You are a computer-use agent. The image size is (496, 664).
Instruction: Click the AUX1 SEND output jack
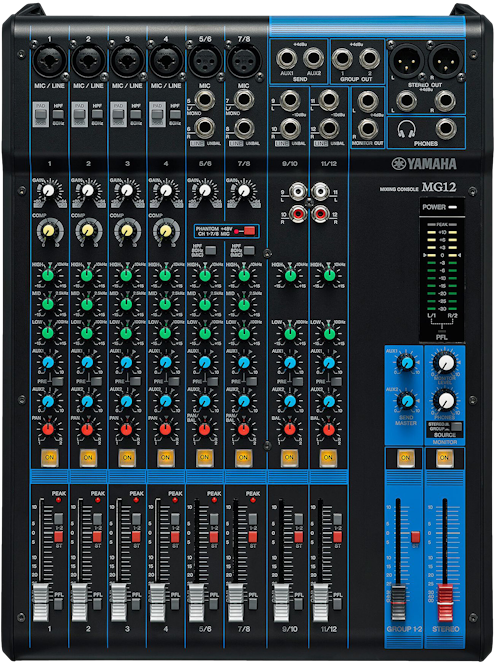286,59
